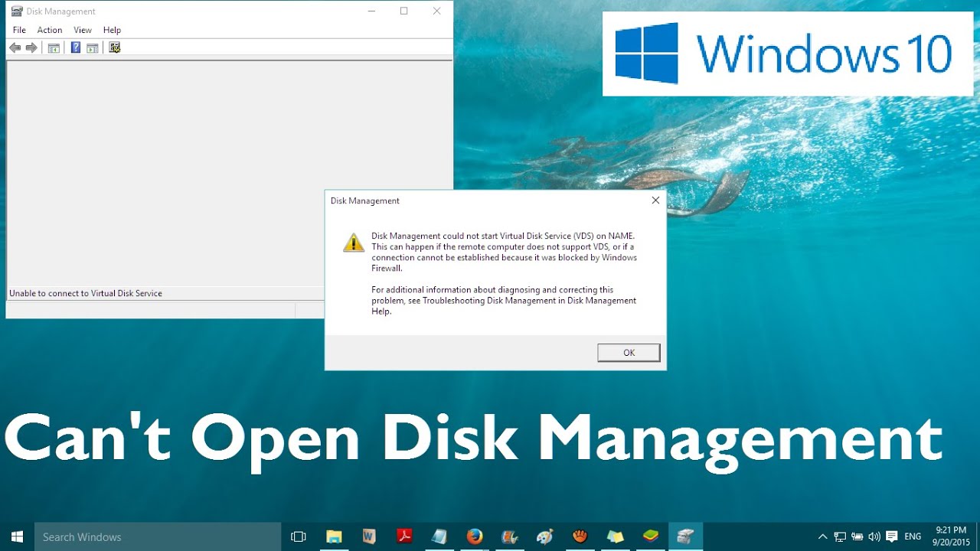Open Task View from the taskbar

[x=299, y=536]
